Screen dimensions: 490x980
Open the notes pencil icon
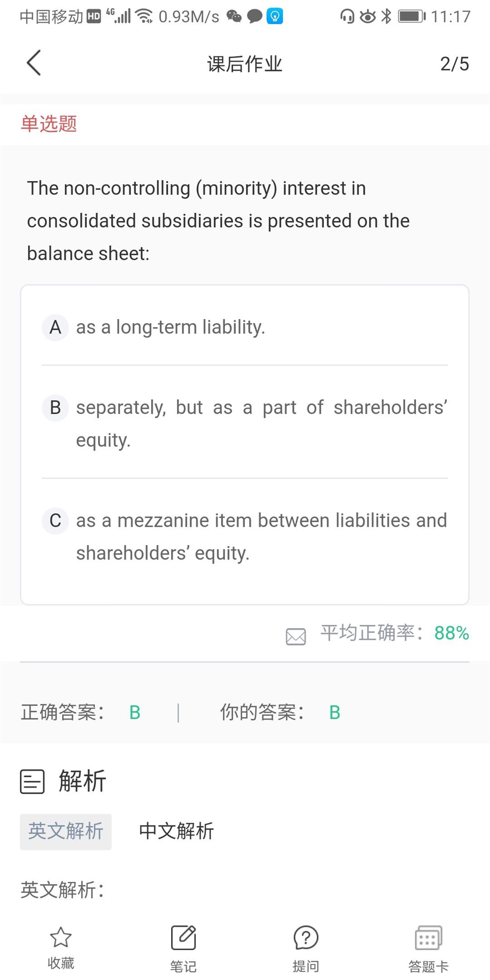(x=183, y=937)
